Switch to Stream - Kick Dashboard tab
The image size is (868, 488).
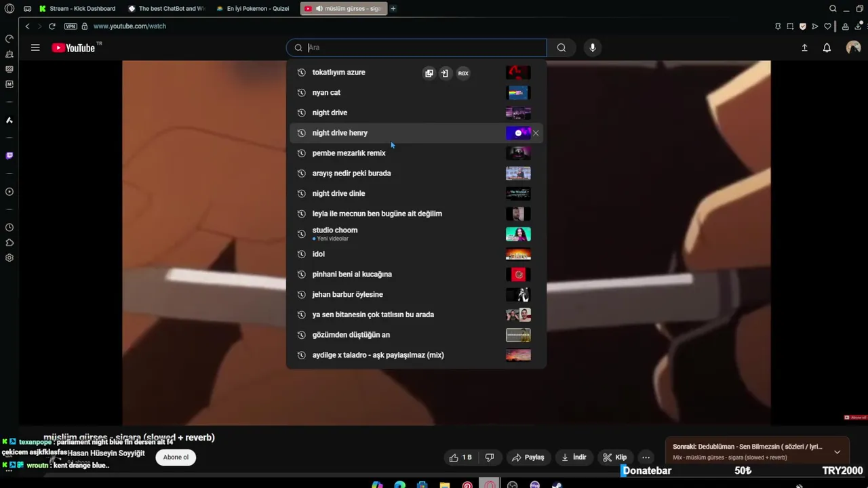click(x=78, y=9)
